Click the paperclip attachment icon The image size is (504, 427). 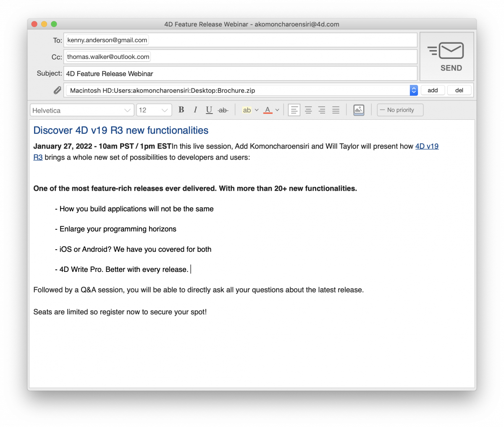pos(57,90)
